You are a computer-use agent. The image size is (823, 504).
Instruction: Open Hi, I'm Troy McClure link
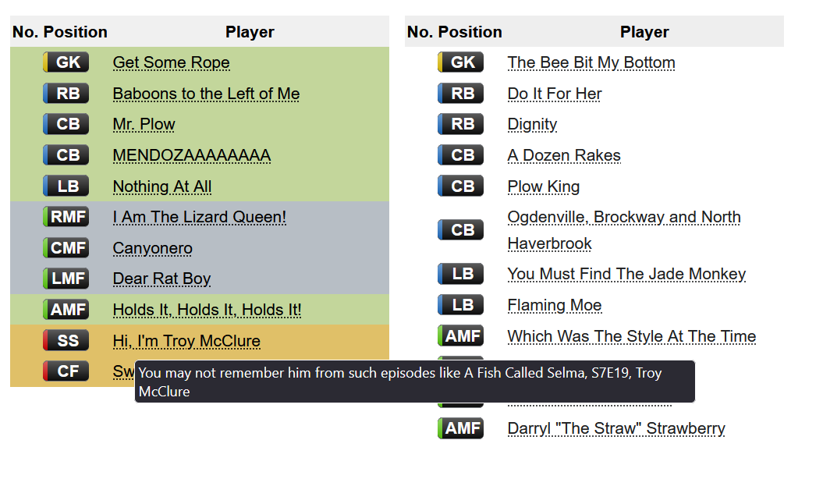click(x=186, y=341)
